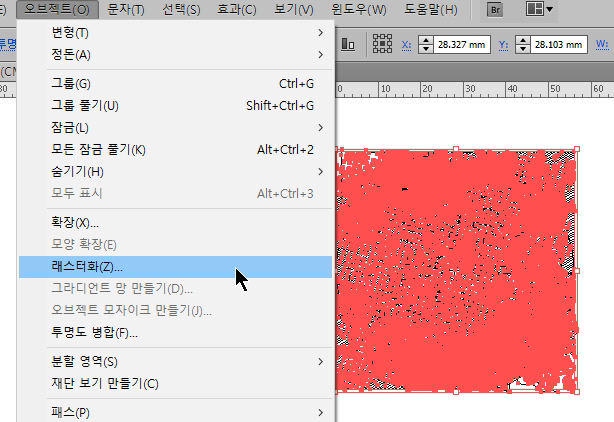Image resolution: width=614 pixels, height=422 pixels.
Task: Click the align objects icon in control bar
Action: [348, 44]
